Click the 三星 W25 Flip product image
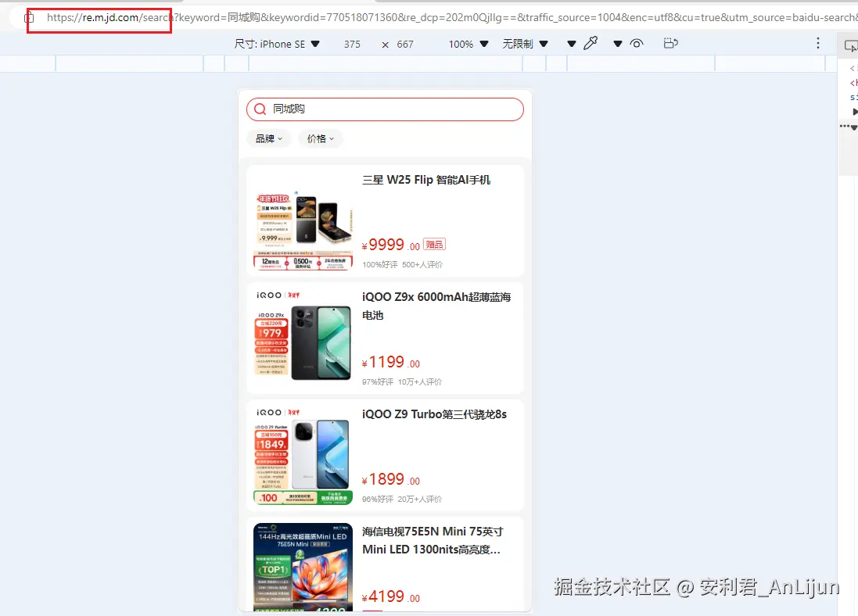This screenshot has height=616, width=858. click(x=303, y=231)
